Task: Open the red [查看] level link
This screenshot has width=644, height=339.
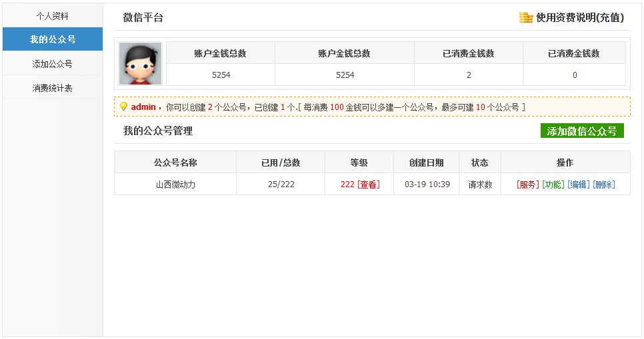Action: tap(369, 184)
